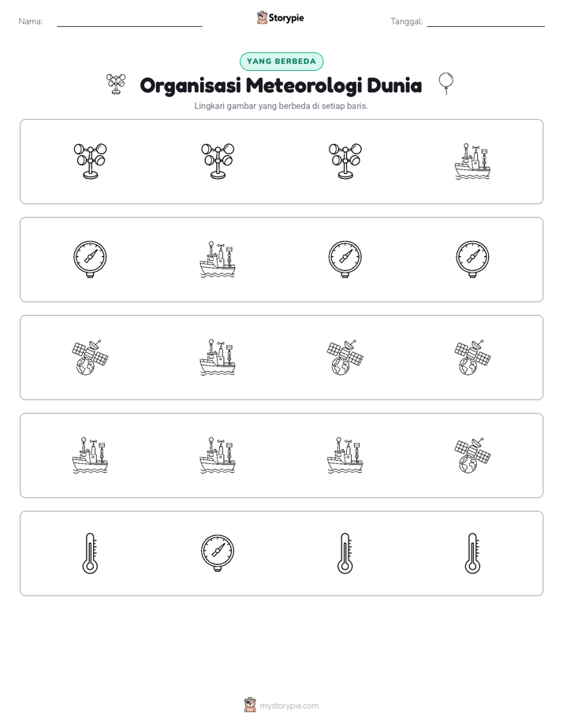Pick the barometer gauge in the thermometer row
563x728 pixels.
tap(218, 553)
